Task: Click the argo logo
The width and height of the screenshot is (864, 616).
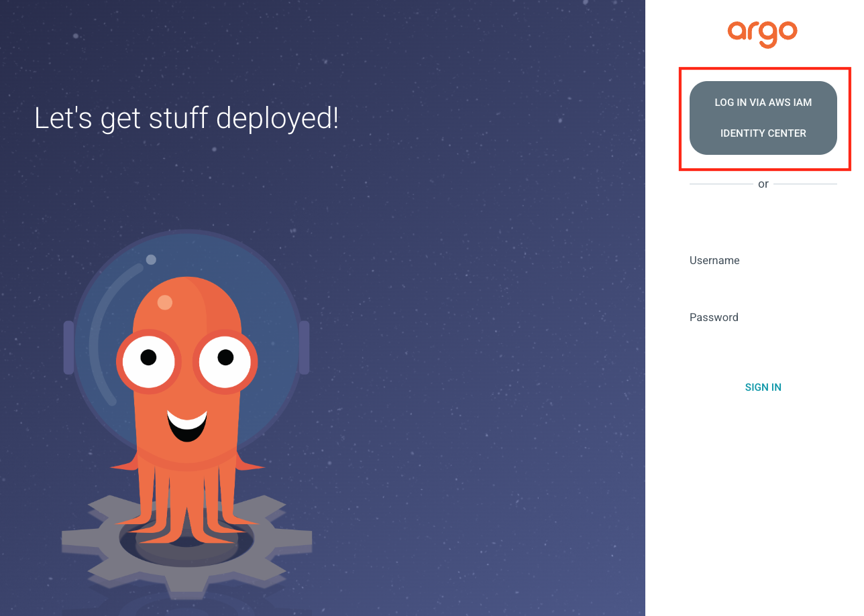Action: click(x=763, y=34)
